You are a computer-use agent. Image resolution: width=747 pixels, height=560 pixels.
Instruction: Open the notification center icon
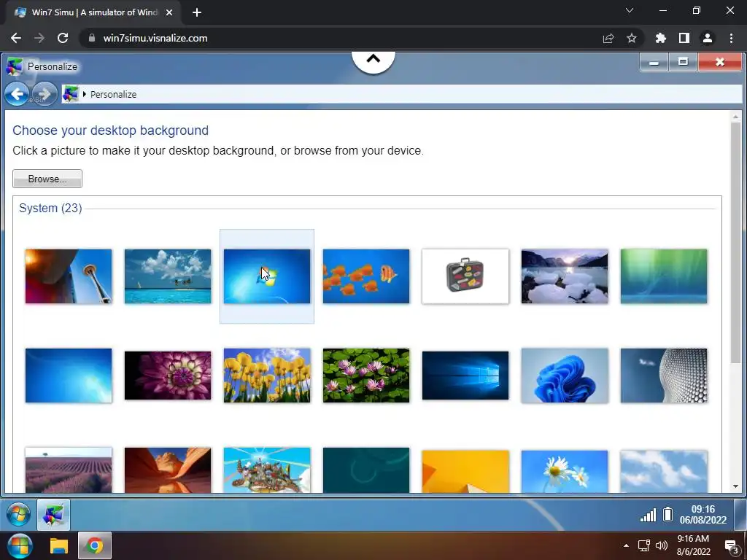click(731, 546)
